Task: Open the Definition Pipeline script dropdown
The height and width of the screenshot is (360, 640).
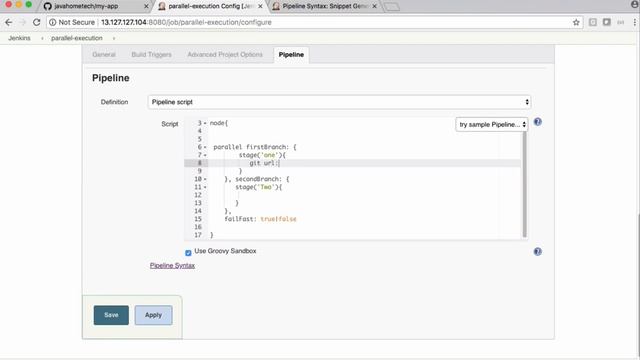Action: 339,102
